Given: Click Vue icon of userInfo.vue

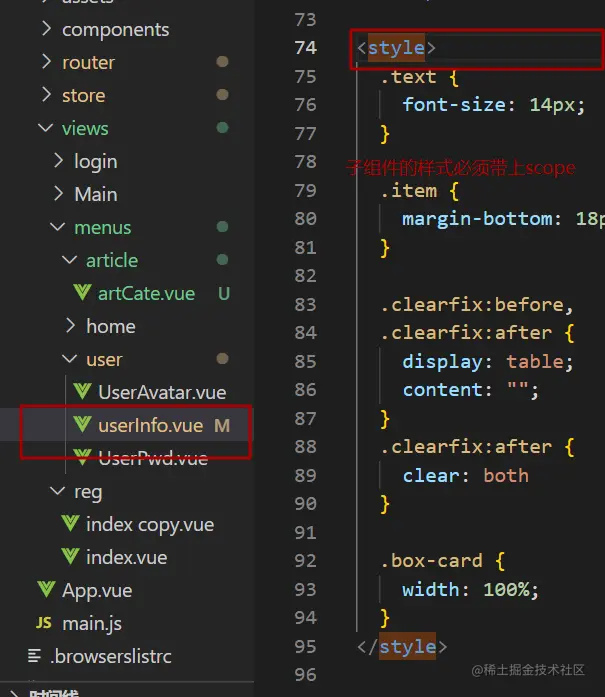Looking at the screenshot, I should tap(83, 425).
